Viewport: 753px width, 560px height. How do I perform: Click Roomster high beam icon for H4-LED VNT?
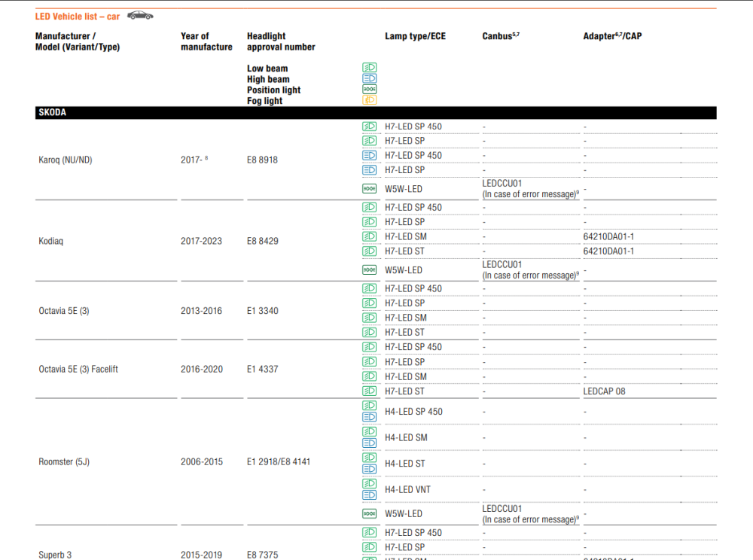[369, 495]
